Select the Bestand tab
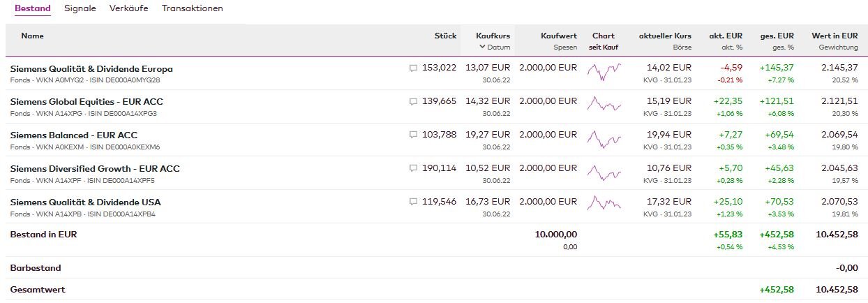The height and width of the screenshot is (303, 868). point(33,8)
